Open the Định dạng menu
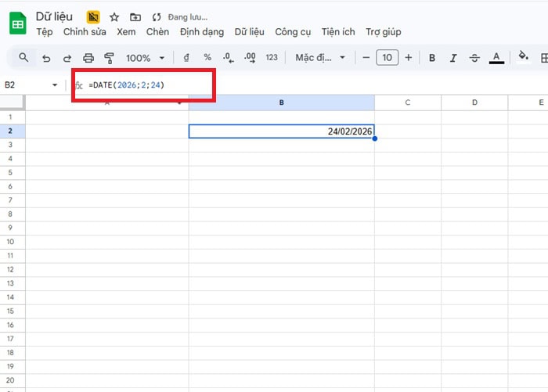Screen dimensions: 548x392 click(201, 32)
